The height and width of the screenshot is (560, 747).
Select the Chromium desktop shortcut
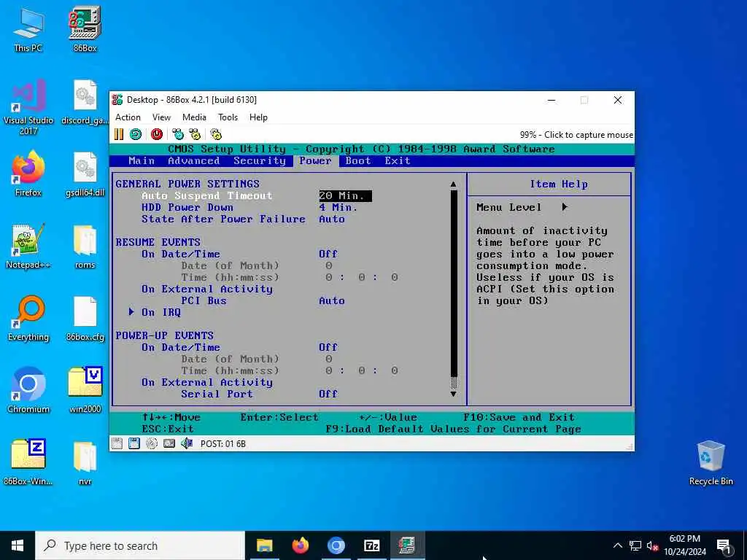28,391
